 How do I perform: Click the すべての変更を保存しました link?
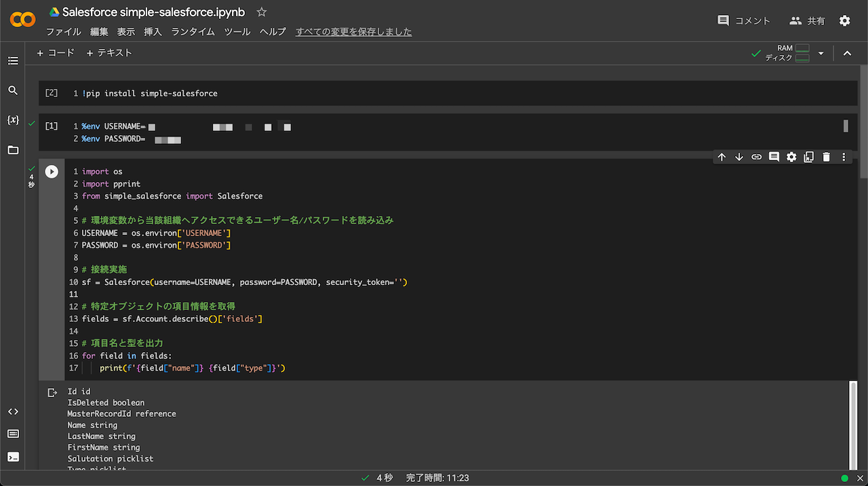click(x=353, y=31)
